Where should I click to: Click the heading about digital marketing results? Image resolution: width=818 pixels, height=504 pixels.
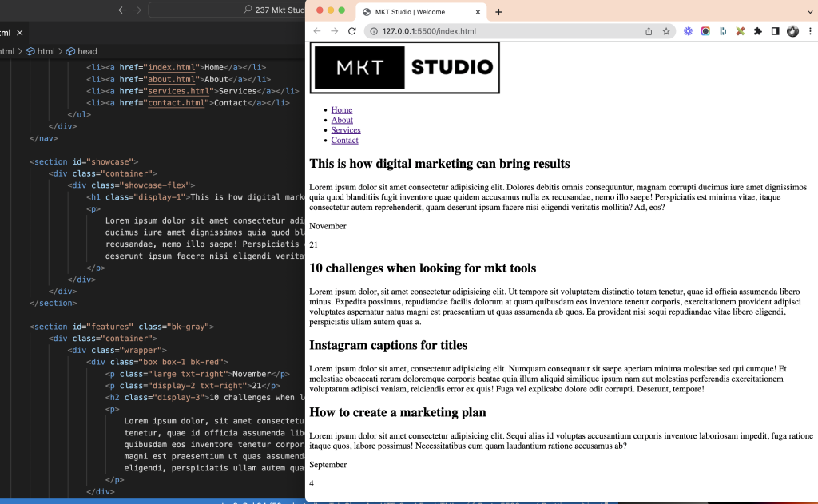coord(439,164)
